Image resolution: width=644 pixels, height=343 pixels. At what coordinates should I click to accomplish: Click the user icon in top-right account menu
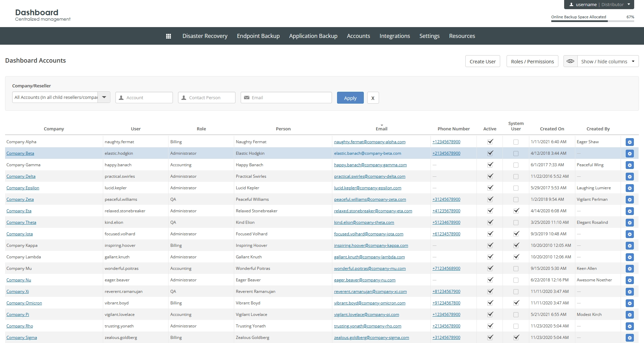571,4
